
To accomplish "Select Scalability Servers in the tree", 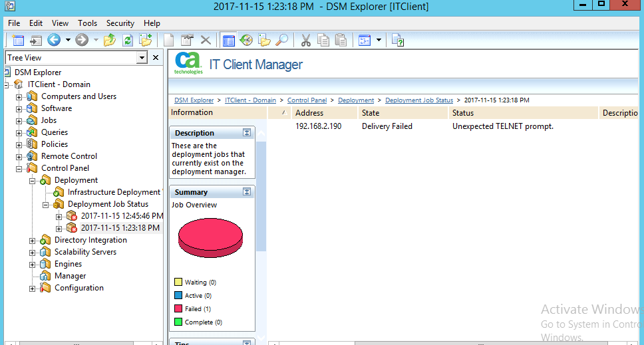I will [x=85, y=252].
